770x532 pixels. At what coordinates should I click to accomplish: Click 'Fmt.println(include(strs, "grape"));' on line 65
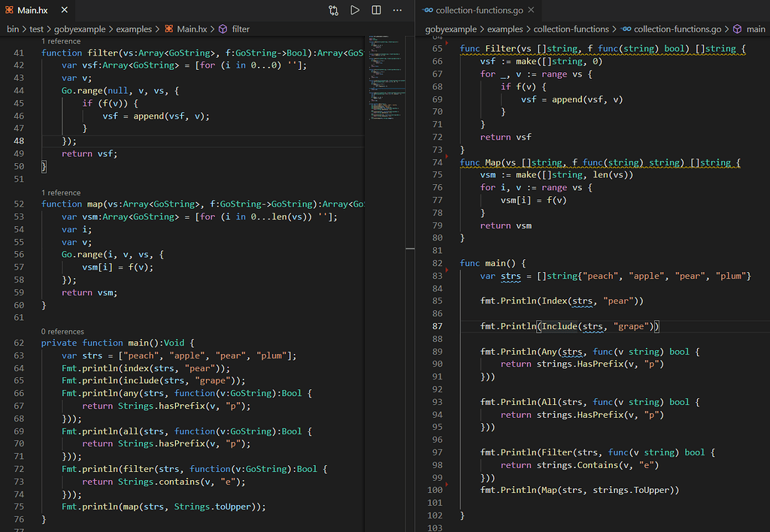point(153,380)
